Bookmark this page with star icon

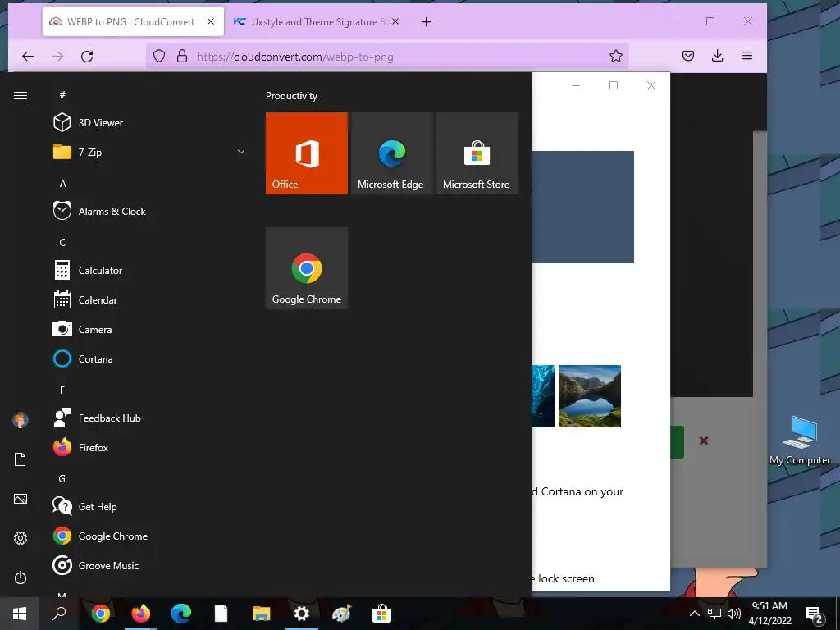click(615, 56)
